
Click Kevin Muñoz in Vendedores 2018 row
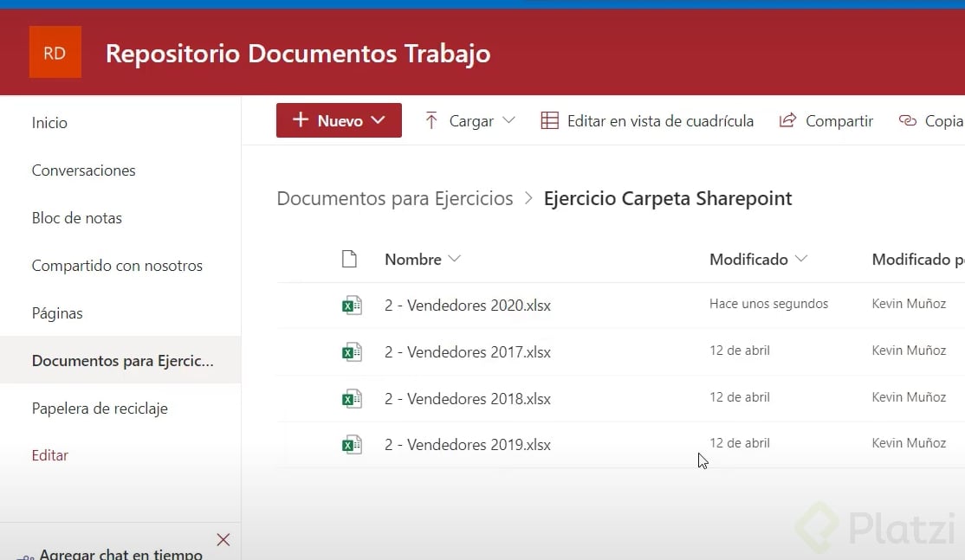coord(909,397)
